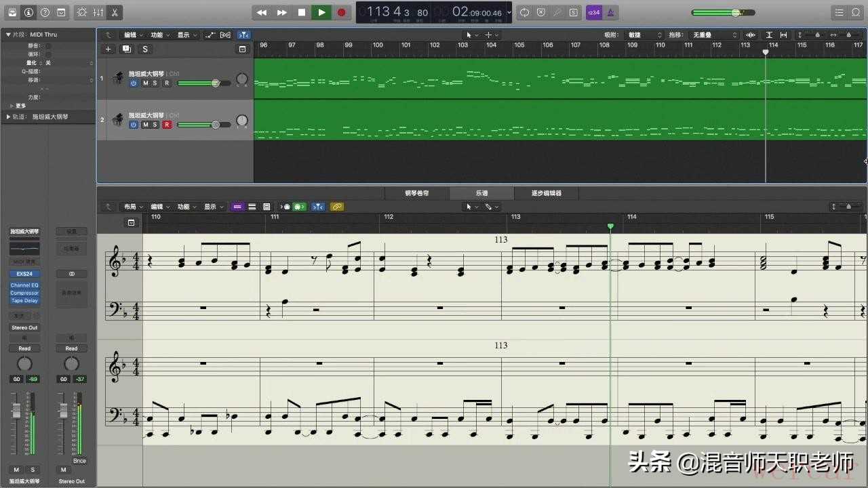Open the Mixer from the toolbar
Image resolution: width=868 pixels, height=488 pixels.
coord(98,12)
